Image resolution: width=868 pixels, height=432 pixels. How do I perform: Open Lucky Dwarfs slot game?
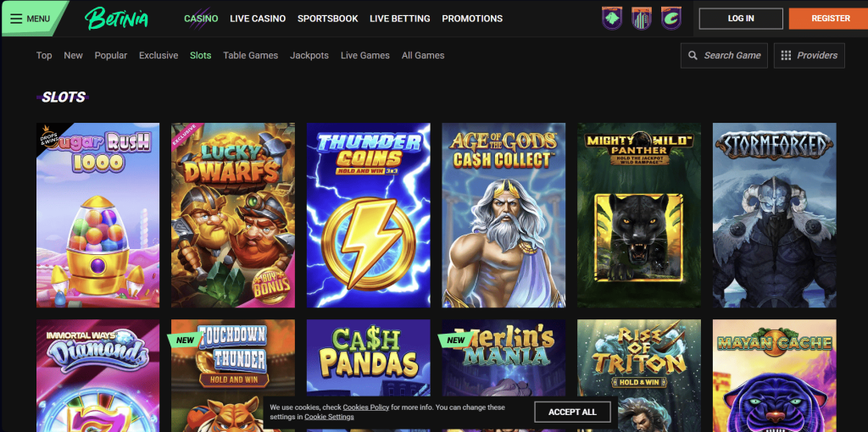click(x=233, y=215)
